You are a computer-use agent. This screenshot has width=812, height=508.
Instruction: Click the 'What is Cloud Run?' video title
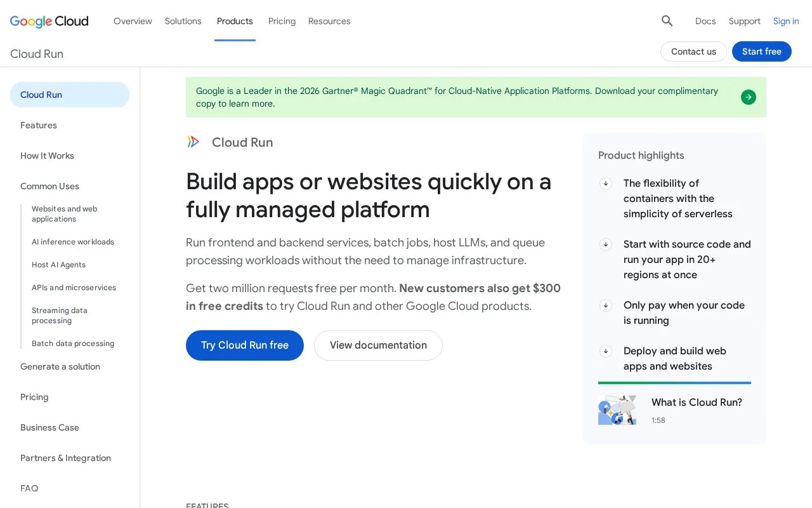697,402
